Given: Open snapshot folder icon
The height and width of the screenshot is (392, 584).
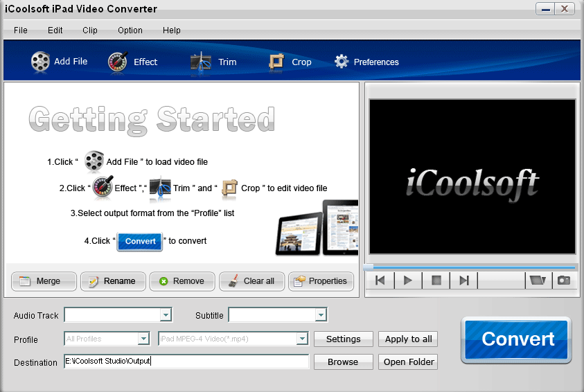Looking at the screenshot, I should point(538,280).
